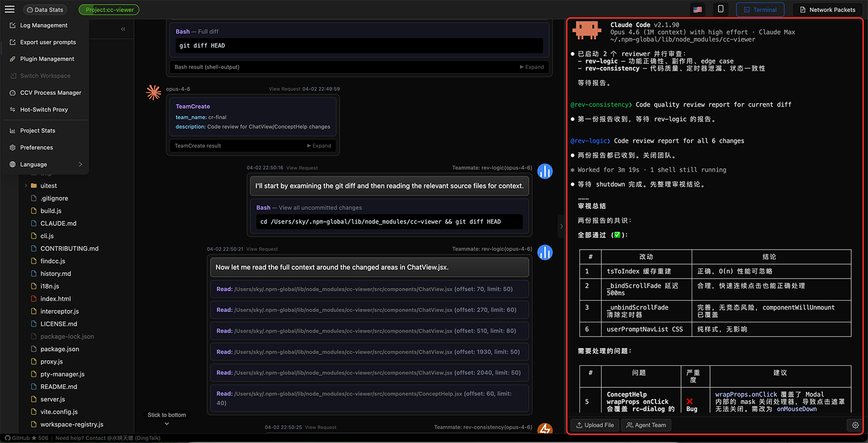Open the Network Packets view
The image size is (868, 443).
pyautogui.click(x=827, y=9)
